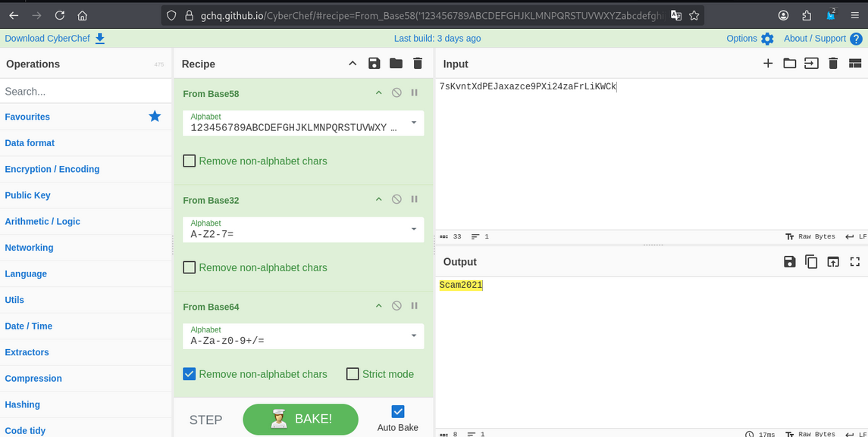Open the From Base32 alphabet dropdown
Image resolution: width=868 pixels, height=437 pixels.
414,229
